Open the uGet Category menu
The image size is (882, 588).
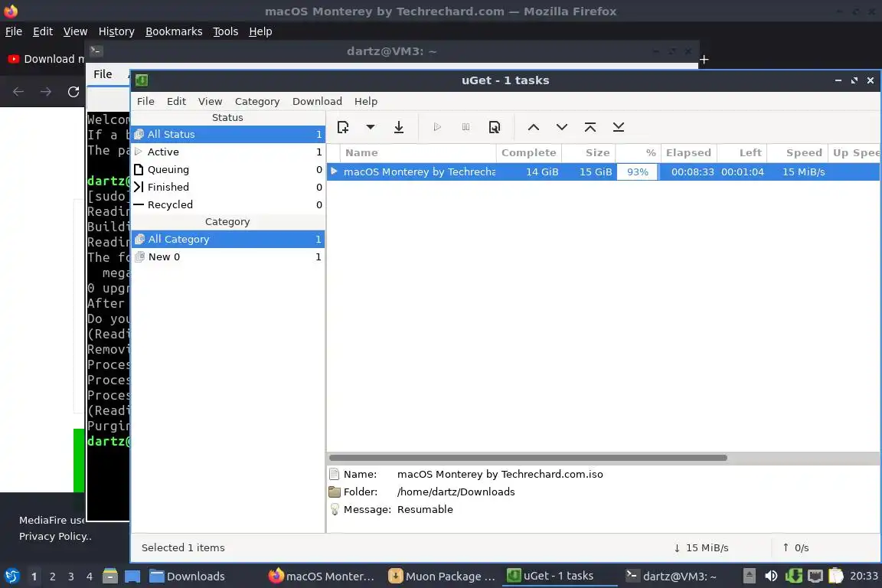point(257,101)
